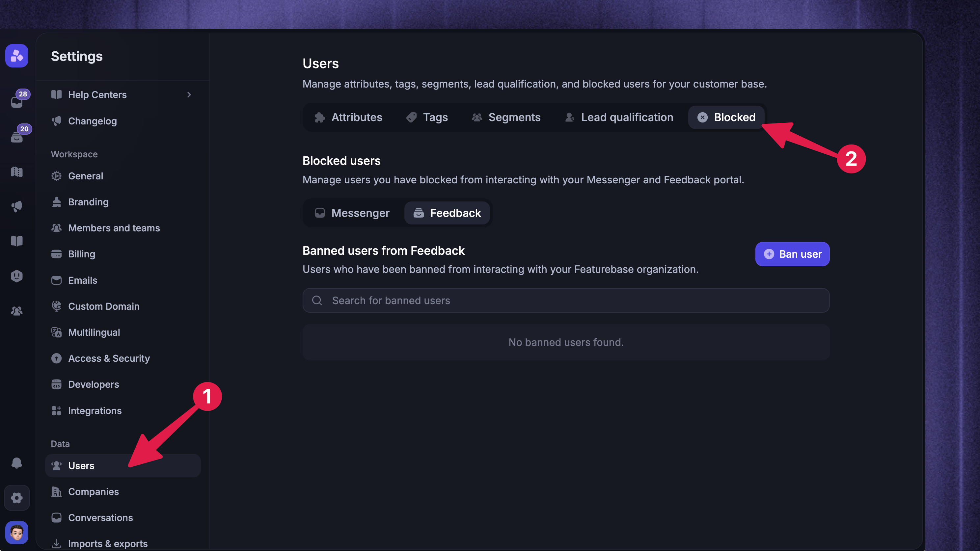Focus the Search for banned users field
This screenshot has width=980, height=551.
pyautogui.click(x=566, y=301)
